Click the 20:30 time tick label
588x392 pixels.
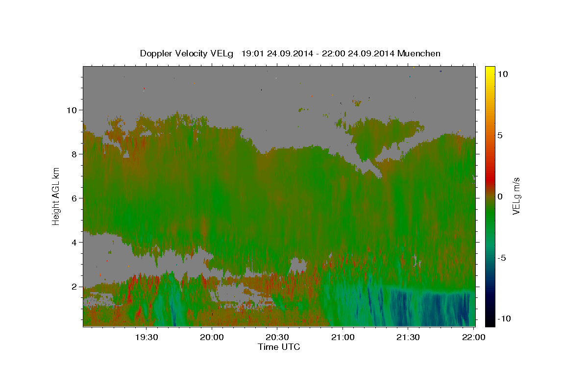[277, 337]
